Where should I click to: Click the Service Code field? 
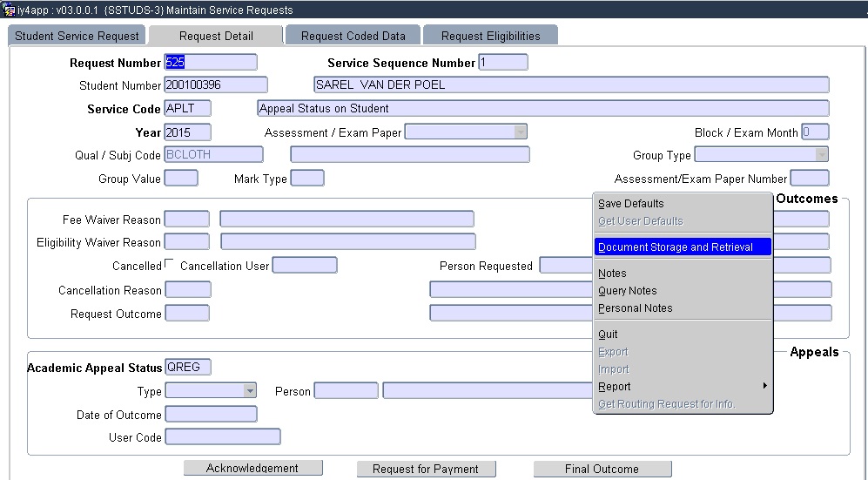pos(187,109)
